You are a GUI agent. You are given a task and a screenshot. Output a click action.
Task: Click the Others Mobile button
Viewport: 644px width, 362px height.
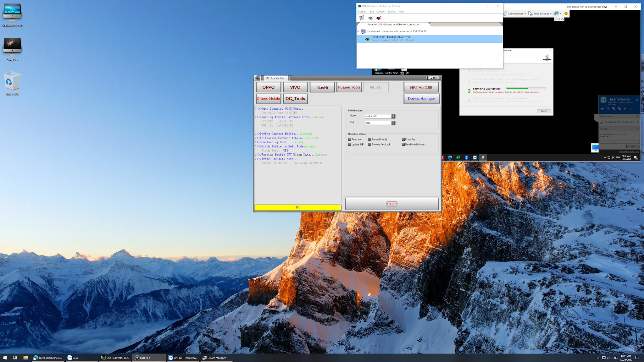pyautogui.click(x=268, y=99)
